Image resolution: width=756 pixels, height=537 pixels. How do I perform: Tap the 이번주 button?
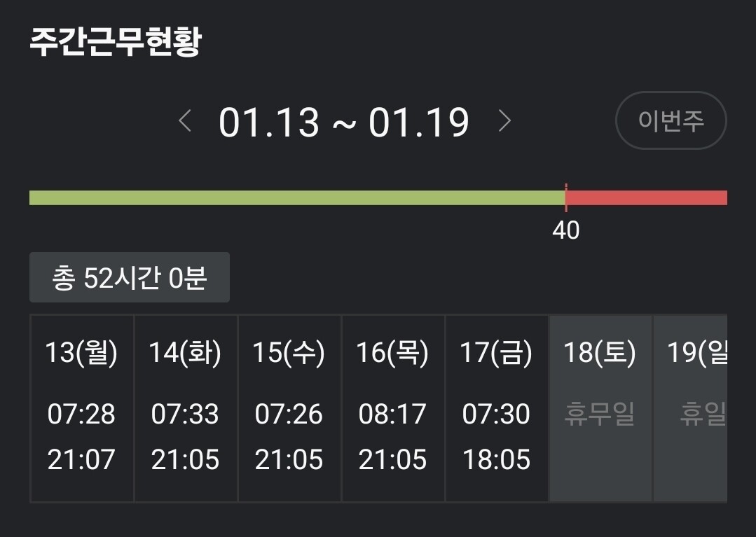pyautogui.click(x=671, y=120)
